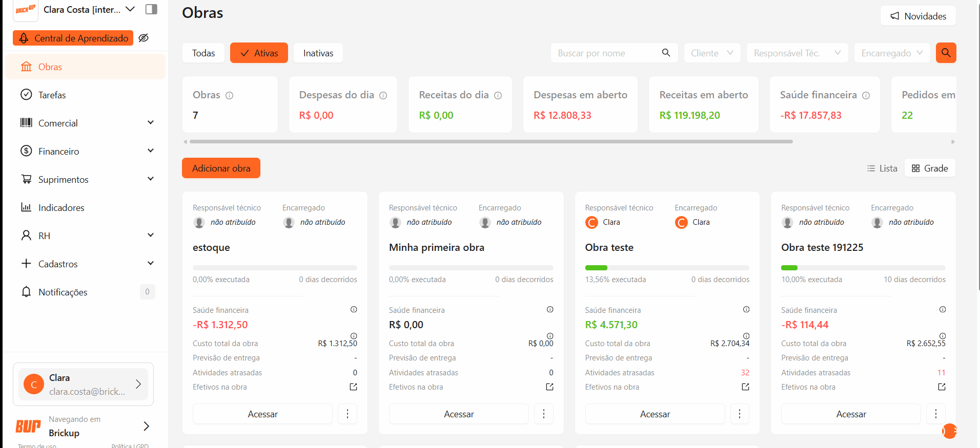Open more options for Obra teste card
Screen dimensions: 980x448
(739, 414)
